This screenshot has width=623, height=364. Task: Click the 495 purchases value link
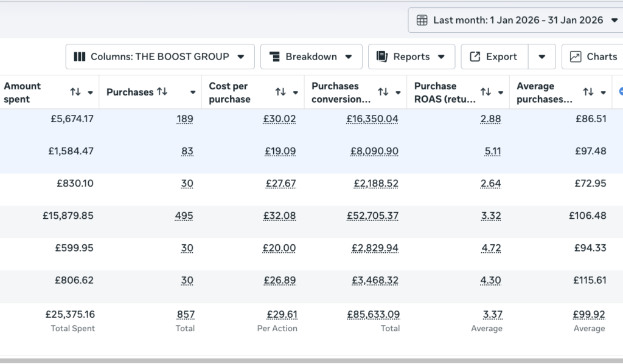click(183, 216)
